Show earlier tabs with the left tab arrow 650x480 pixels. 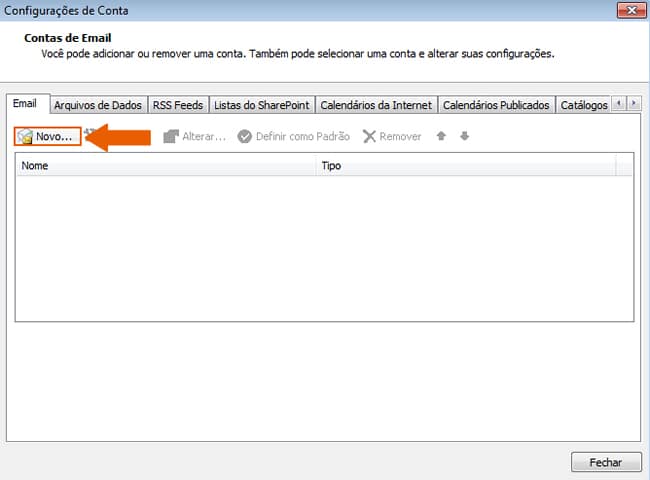pyautogui.click(x=619, y=103)
